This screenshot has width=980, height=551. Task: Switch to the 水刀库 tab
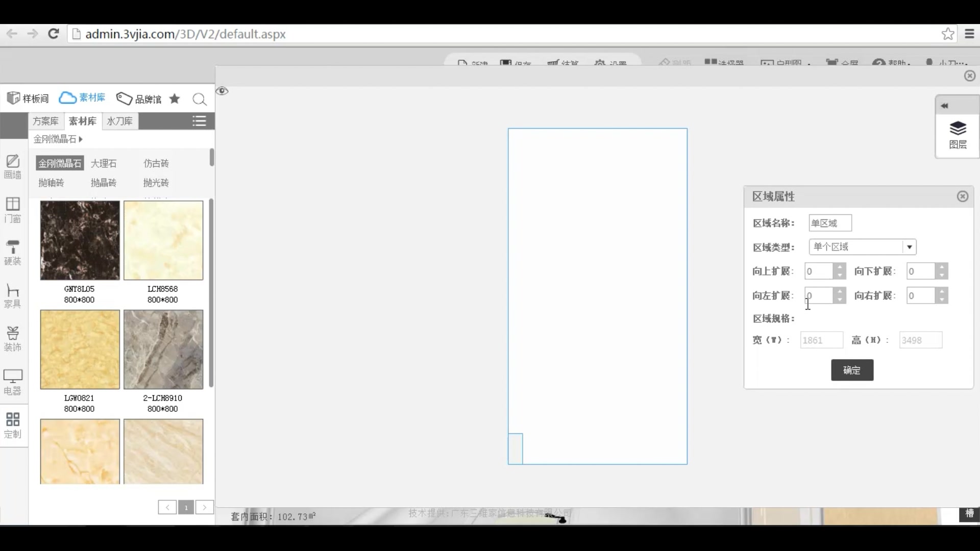pyautogui.click(x=119, y=121)
